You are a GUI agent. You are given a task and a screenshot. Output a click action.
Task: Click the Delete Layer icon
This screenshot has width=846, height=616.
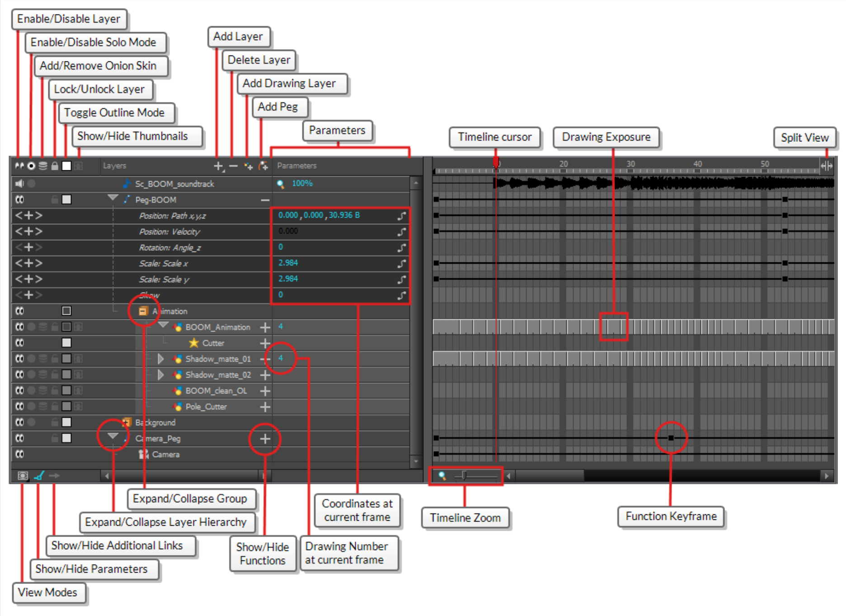point(233,166)
